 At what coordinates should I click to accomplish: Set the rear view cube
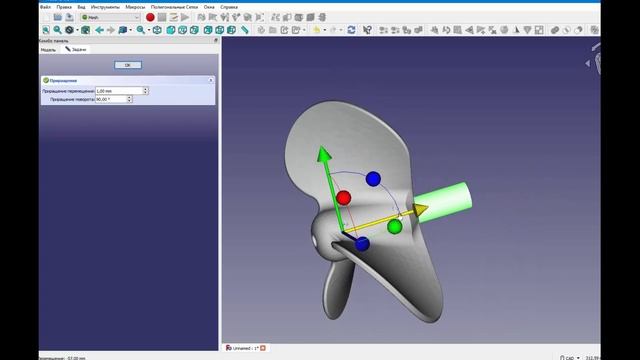coord(208,30)
